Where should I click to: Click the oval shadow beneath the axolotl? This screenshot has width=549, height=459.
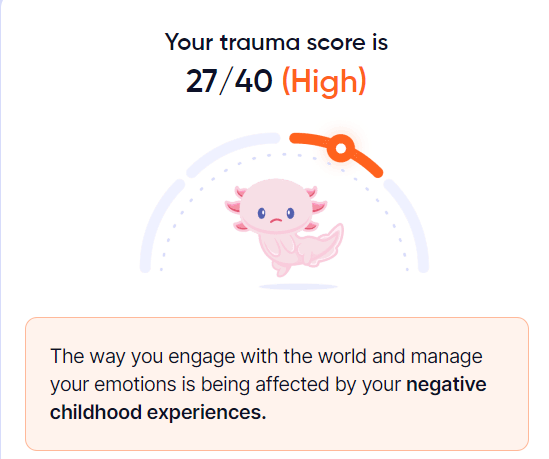pos(298,287)
